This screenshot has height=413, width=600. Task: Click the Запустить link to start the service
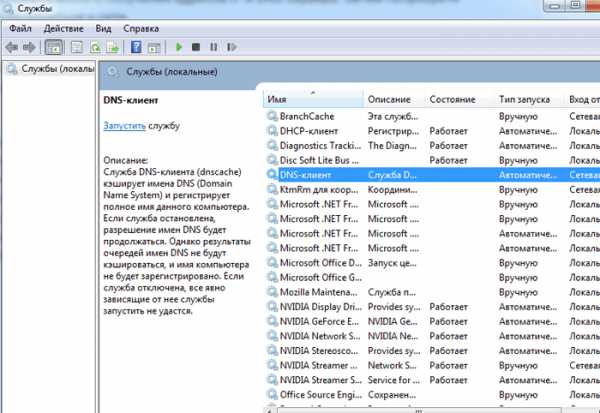(x=124, y=126)
